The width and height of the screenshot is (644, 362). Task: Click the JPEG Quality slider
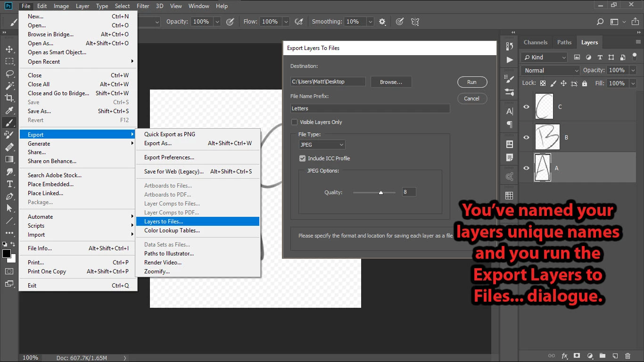click(x=374, y=192)
